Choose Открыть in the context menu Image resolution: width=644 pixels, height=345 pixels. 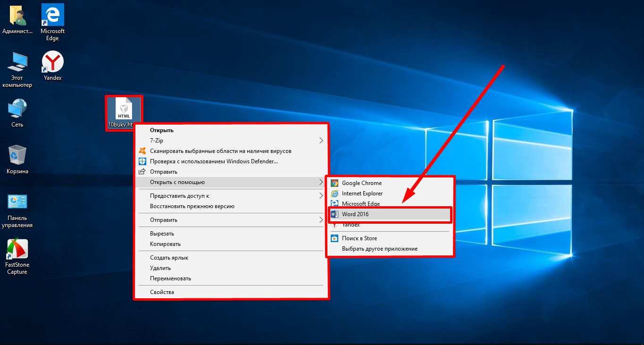(x=231, y=130)
